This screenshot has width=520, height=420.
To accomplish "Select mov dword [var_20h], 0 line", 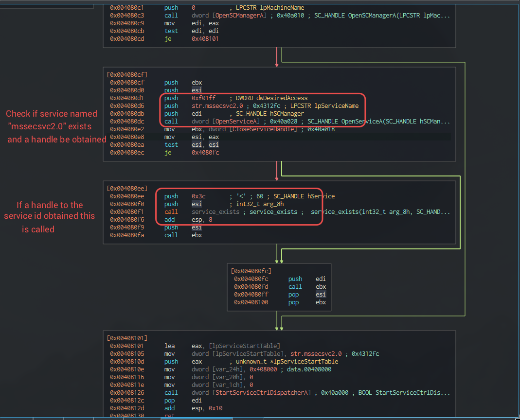I will click(x=182, y=377).
